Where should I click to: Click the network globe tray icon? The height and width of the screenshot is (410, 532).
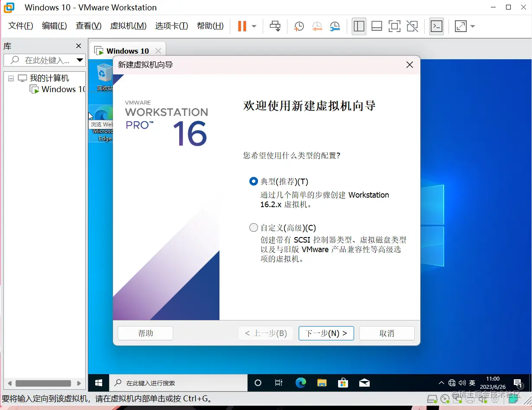pos(452,383)
